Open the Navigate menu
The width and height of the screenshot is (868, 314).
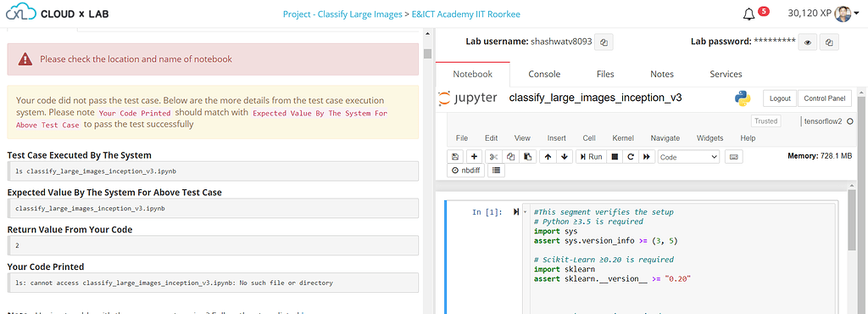[665, 137]
